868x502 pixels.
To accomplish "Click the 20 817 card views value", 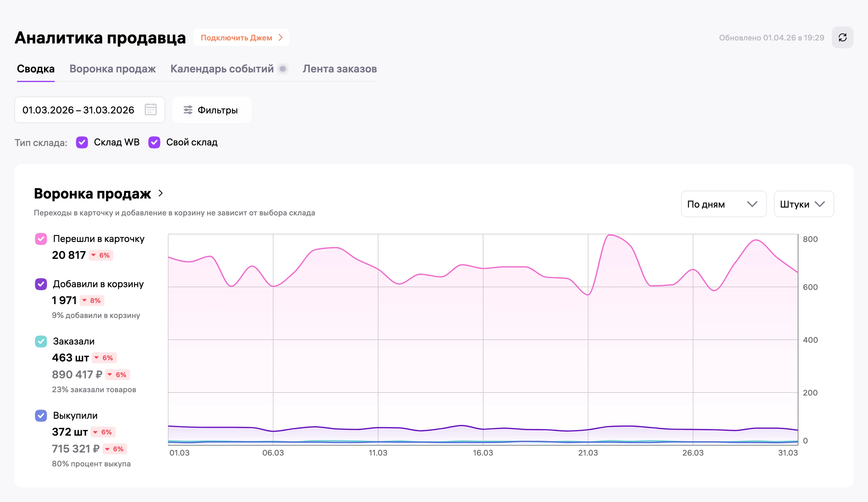I will tap(69, 255).
